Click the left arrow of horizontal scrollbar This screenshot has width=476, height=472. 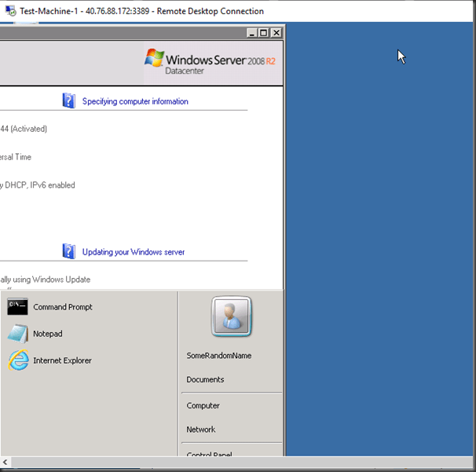[x=5, y=463]
